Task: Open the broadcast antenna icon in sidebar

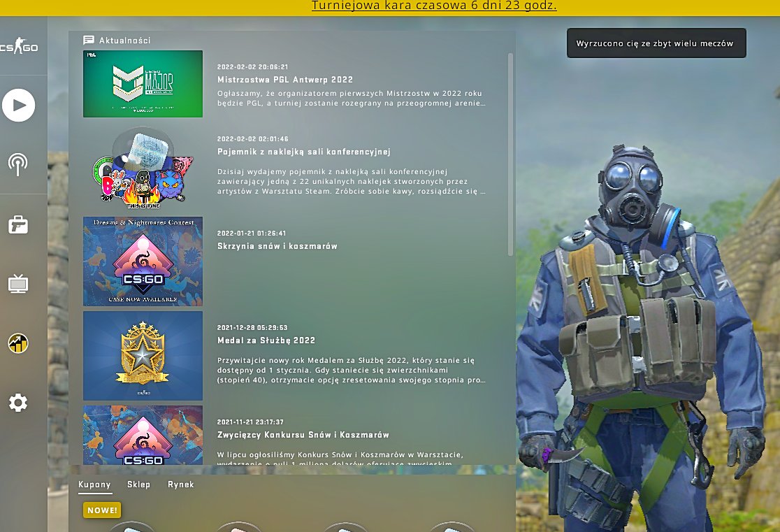Action: pyautogui.click(x=18, y=164)
